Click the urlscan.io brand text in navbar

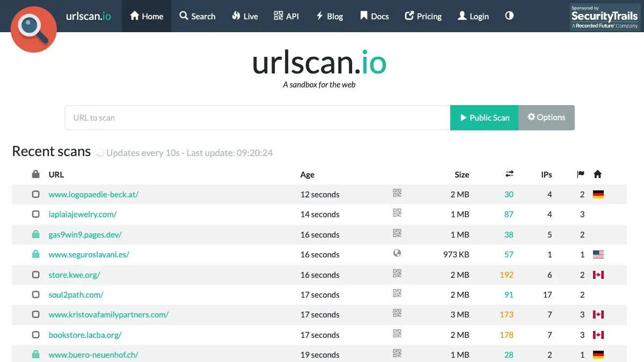click(x=89, y=16)
